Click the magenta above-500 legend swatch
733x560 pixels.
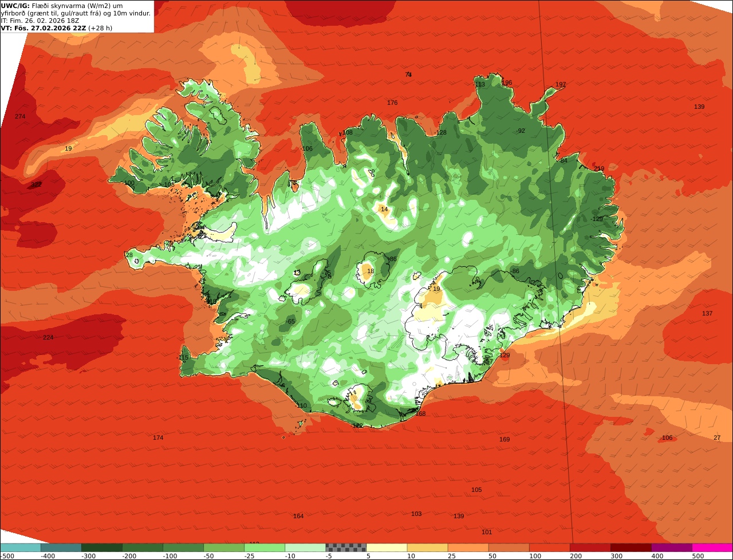(712, 547)
